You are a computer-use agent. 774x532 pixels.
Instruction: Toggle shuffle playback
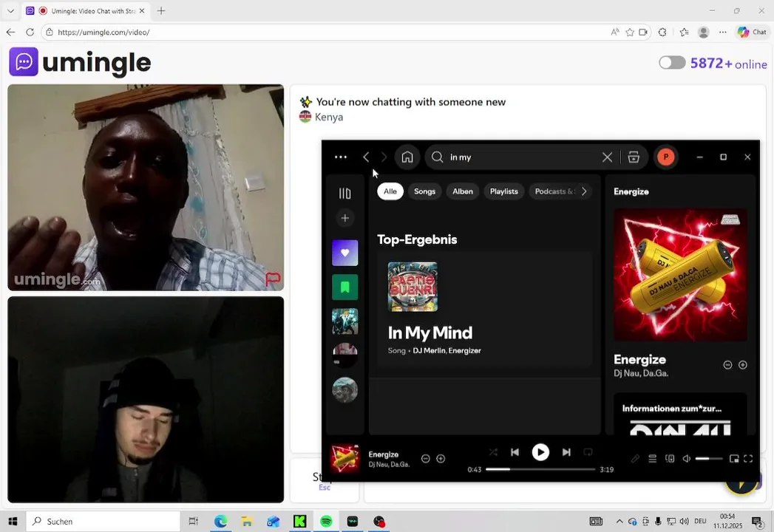[492, 452]
